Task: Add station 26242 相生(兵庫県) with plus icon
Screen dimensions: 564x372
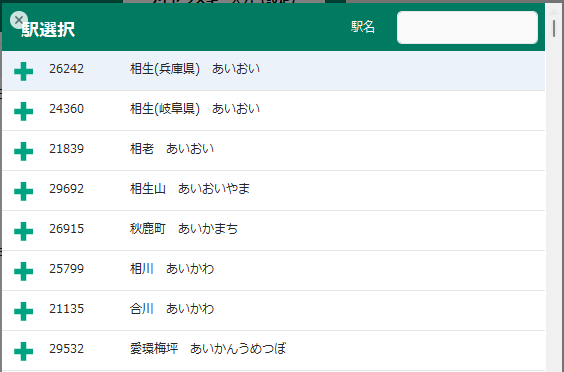Action: pos(24,71)
